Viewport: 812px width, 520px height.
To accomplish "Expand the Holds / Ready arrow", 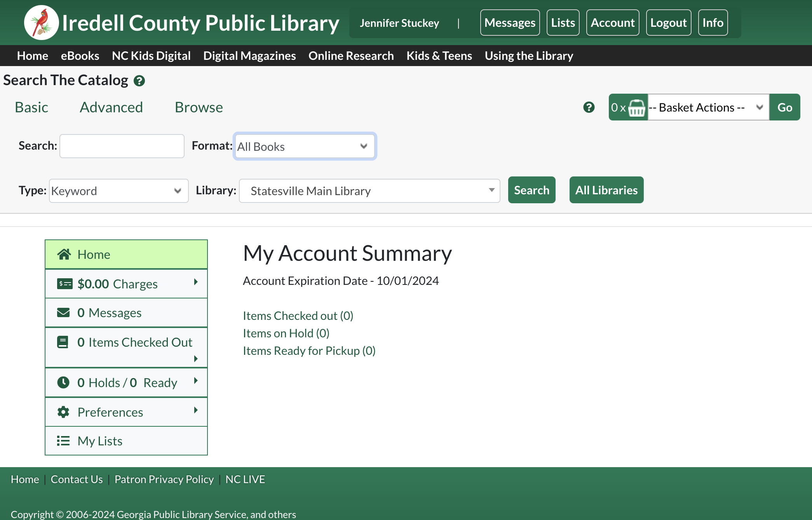I will click(x=196, y=381).
